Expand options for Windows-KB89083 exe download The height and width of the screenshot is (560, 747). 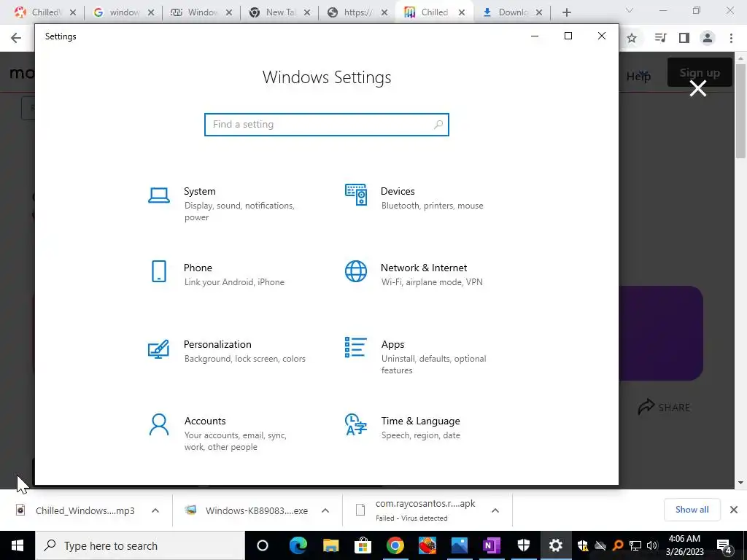325,510
